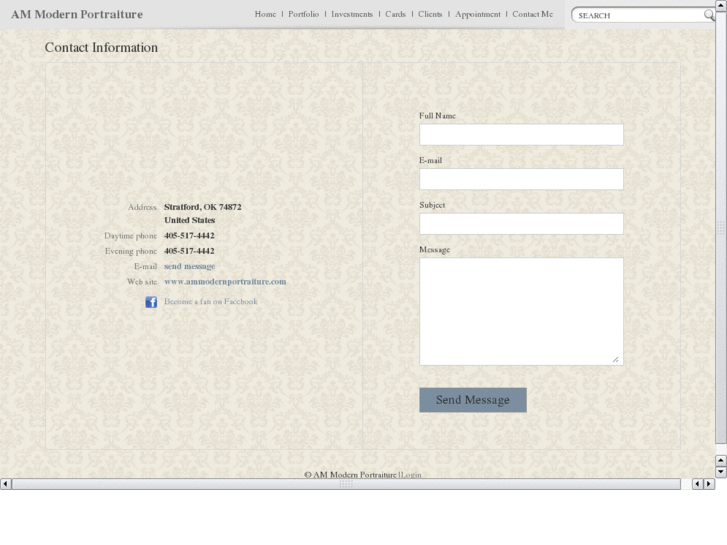727x545 pixels.
Task: Click the Send Message button
Action: coord(473,400)
